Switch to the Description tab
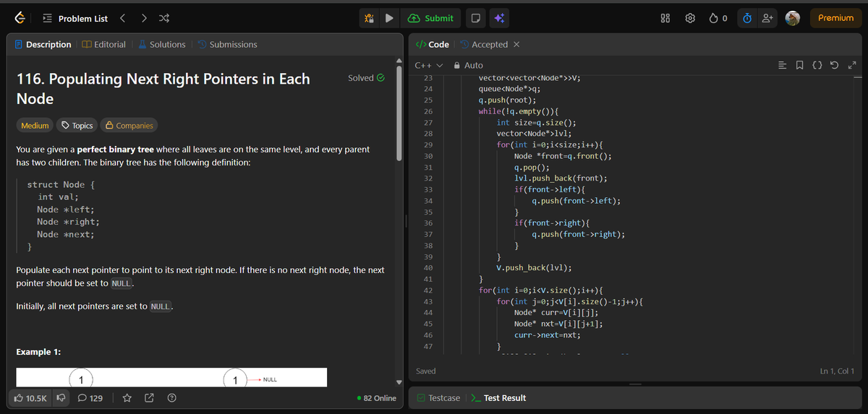The image size is (868, 414). 43,45
